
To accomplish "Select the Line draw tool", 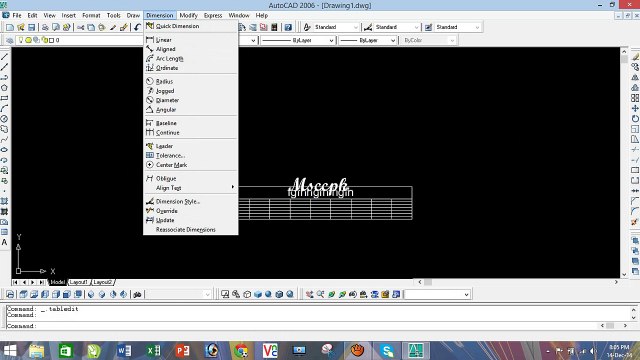I will click(x=4, y=57).
